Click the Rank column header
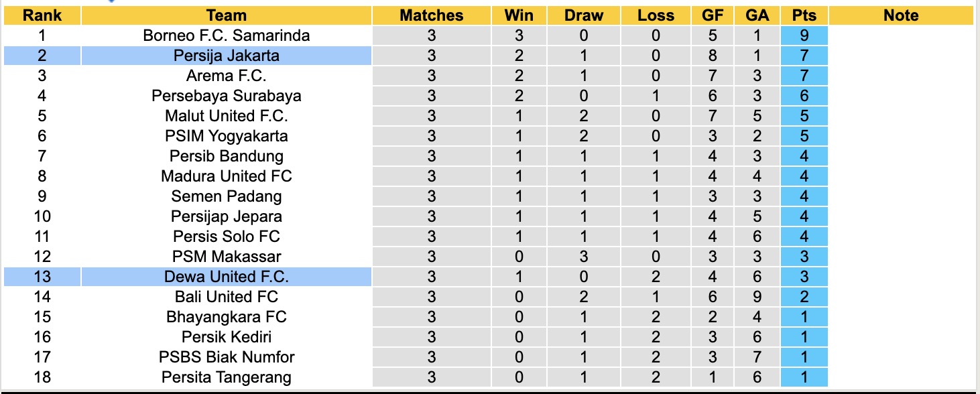 (42, 15)
